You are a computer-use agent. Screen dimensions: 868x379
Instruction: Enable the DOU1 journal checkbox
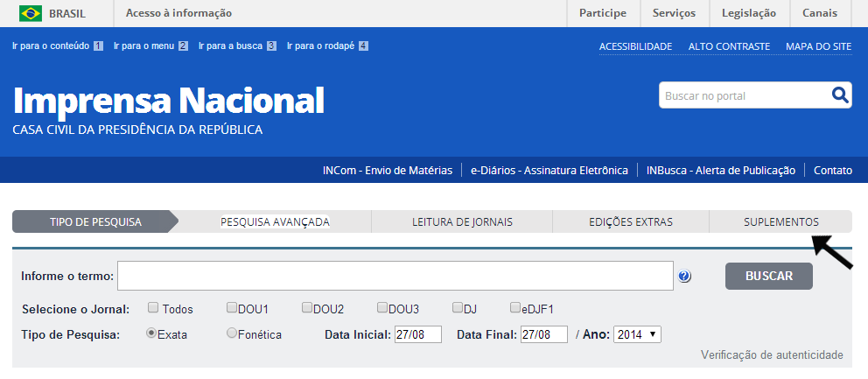click(232, 308)
